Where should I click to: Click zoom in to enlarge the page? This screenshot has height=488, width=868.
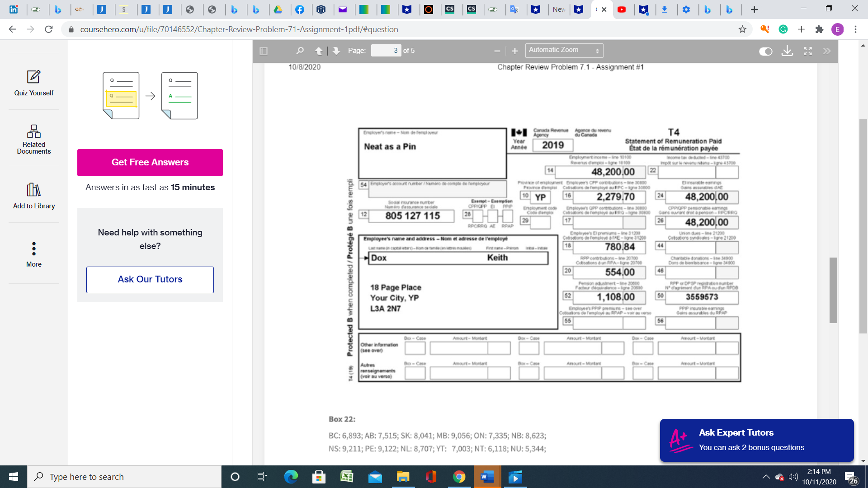click(x=514, y=51)
